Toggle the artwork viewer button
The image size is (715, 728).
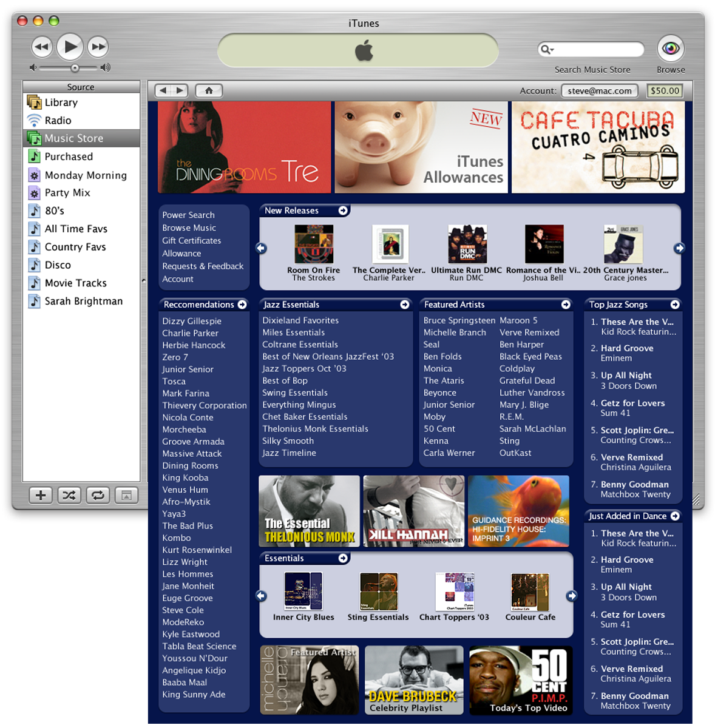[126, 495]
